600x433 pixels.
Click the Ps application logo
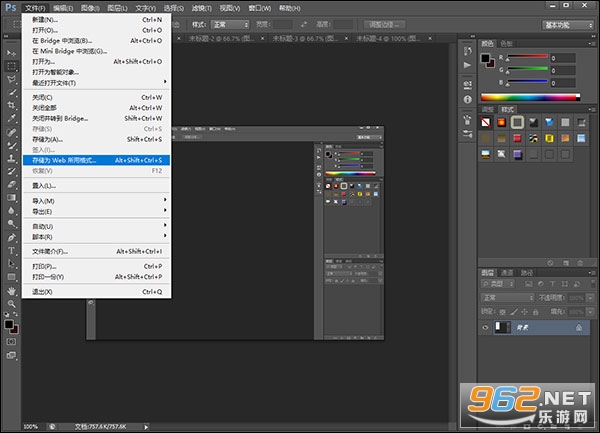tap(11, 7)
